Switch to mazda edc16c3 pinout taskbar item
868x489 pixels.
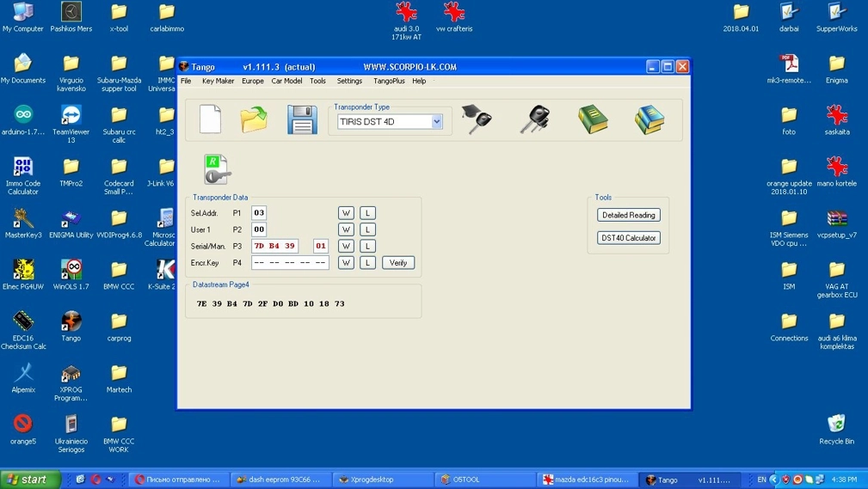point(586,480)
